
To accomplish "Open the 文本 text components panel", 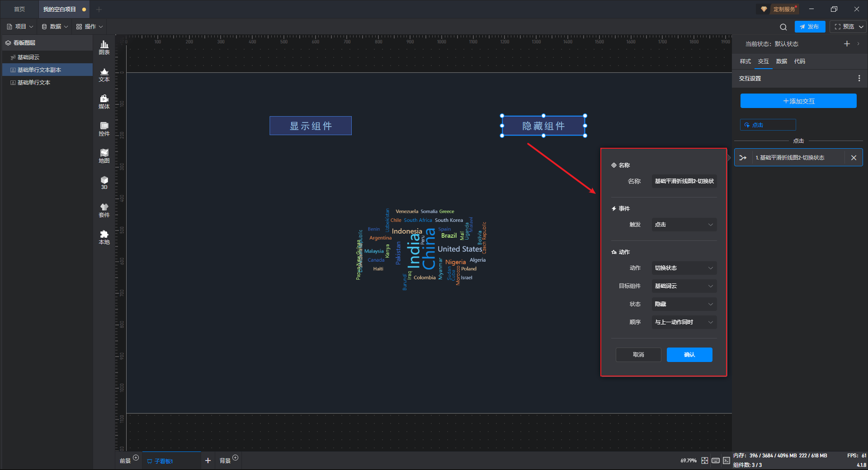I will (104, 75).
